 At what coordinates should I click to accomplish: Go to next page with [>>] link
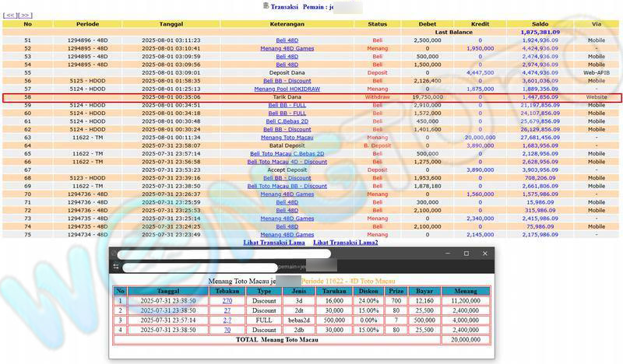25,15
